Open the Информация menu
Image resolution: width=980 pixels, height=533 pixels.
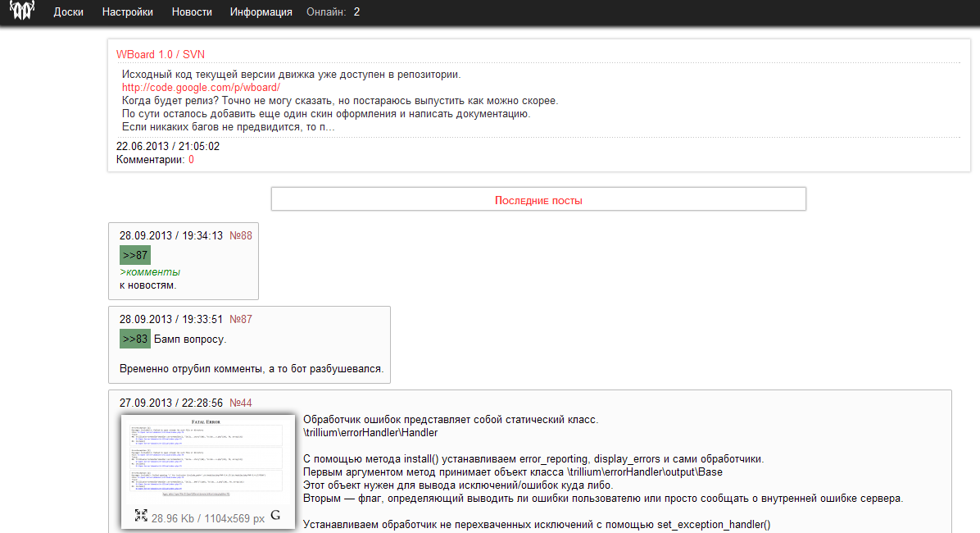(x=261, y=12)
